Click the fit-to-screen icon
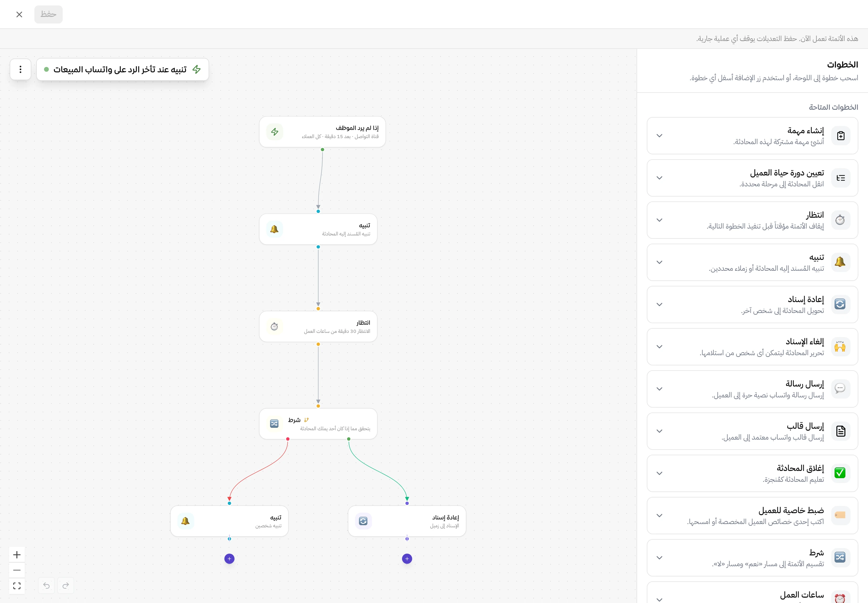This screenshot has height=603, width=868. click(x=17, y=586)
